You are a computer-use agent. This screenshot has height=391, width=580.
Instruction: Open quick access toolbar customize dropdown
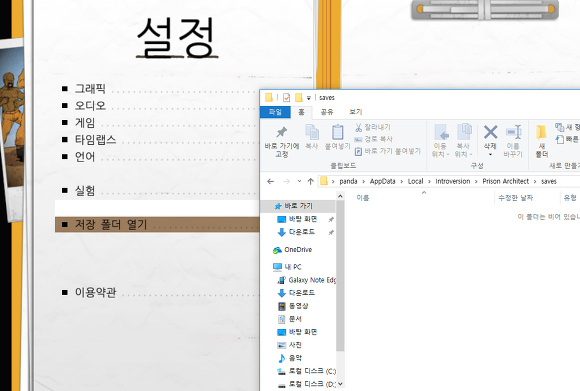tap(308, 98)
